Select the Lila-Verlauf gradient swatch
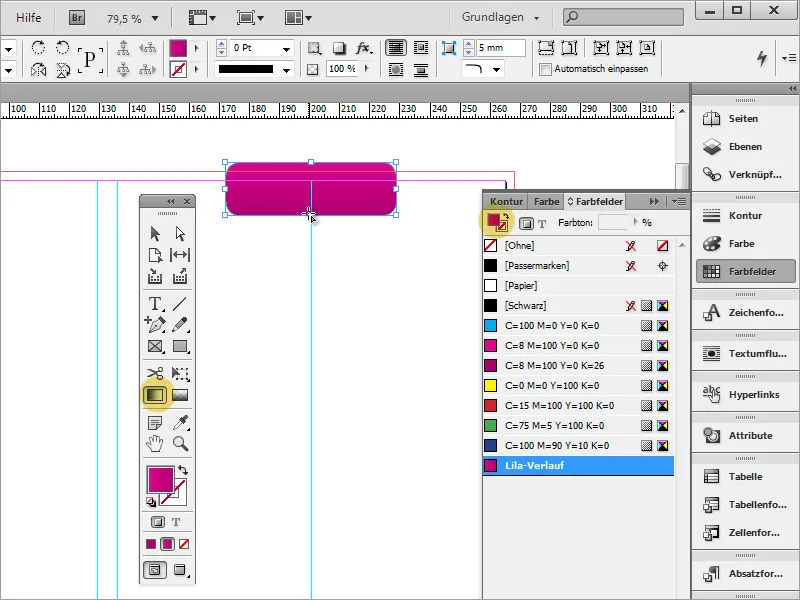 [578, 466]
